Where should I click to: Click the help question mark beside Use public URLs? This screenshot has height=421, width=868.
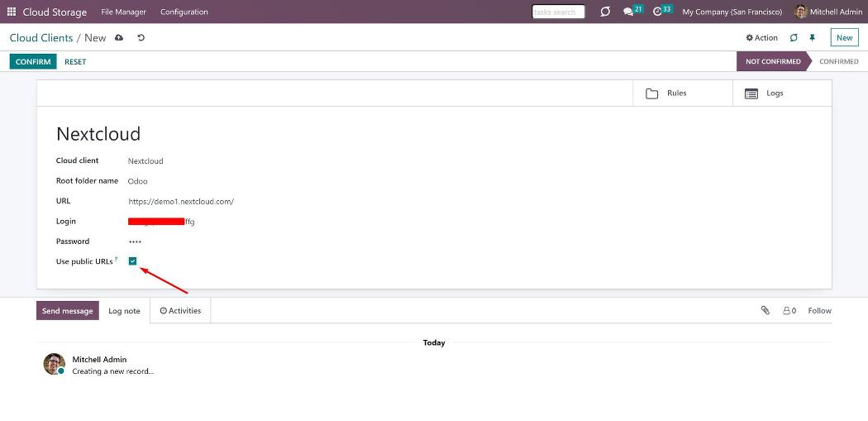tap(116, 259)
